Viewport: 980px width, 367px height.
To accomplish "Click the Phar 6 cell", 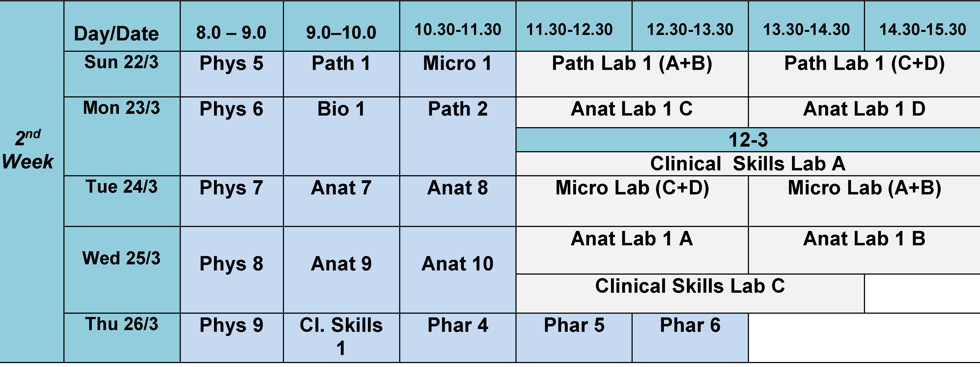I will [690, 325].
